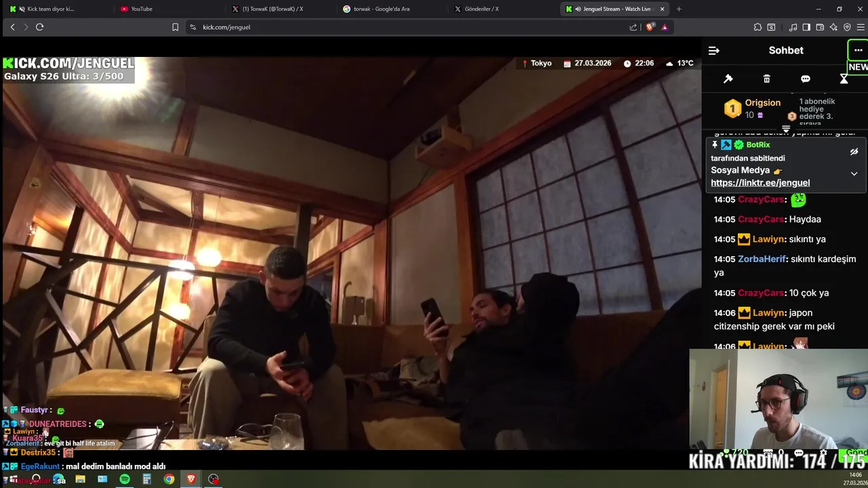The image size is (868, 488).
Task: Open Spotify from the taskbar
Action: coord(125,479)
